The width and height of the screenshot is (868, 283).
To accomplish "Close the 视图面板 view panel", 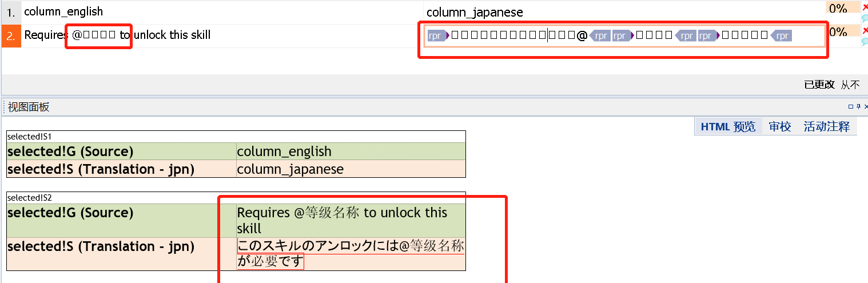I will point(866,107).
